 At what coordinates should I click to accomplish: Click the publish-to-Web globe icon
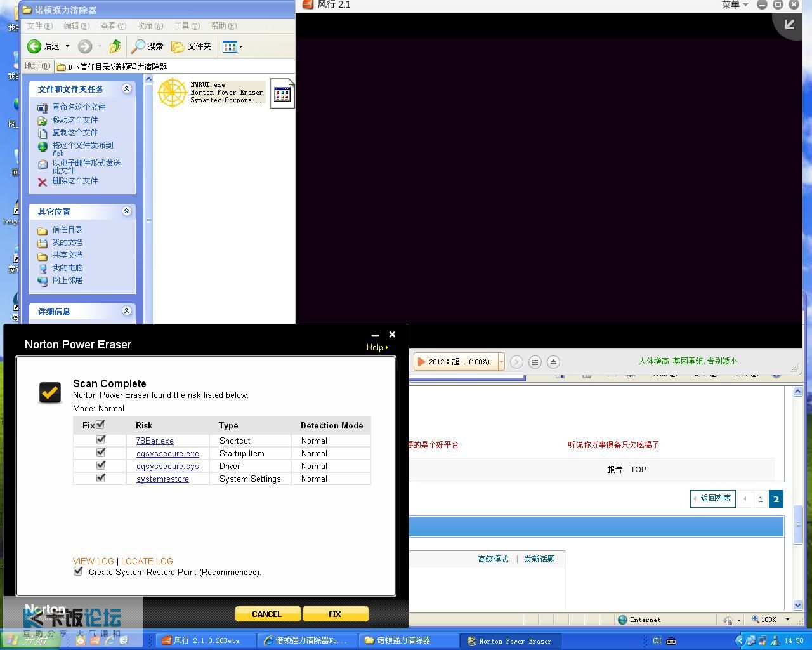click(43, 147)
